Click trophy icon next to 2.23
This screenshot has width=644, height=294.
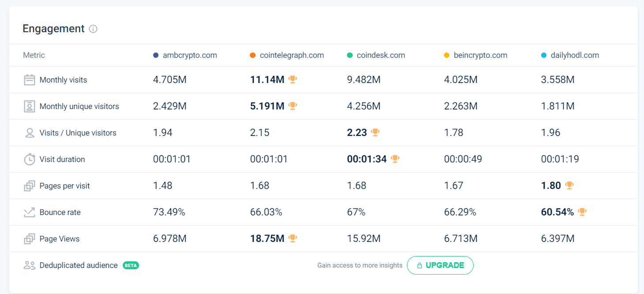coord(375,132)
